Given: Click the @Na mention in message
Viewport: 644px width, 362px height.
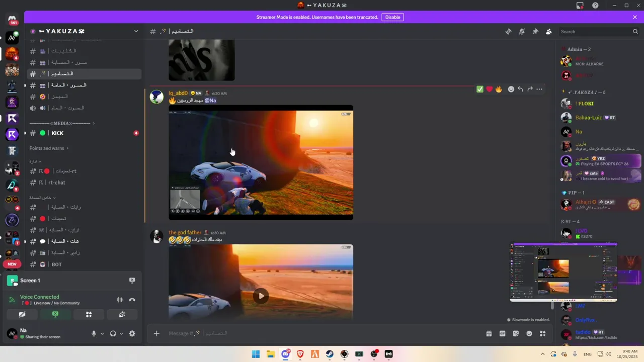Looking at the screenshot, I should coord(210,101).
